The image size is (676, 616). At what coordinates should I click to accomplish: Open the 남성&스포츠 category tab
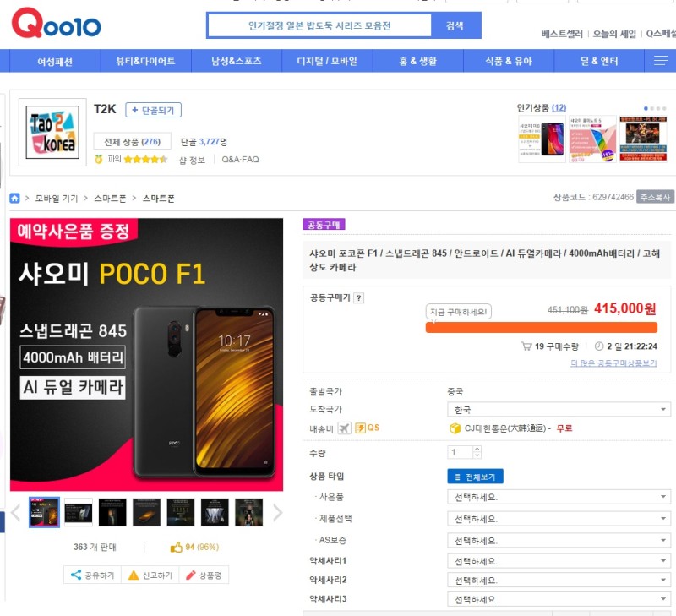coord(237,61)
